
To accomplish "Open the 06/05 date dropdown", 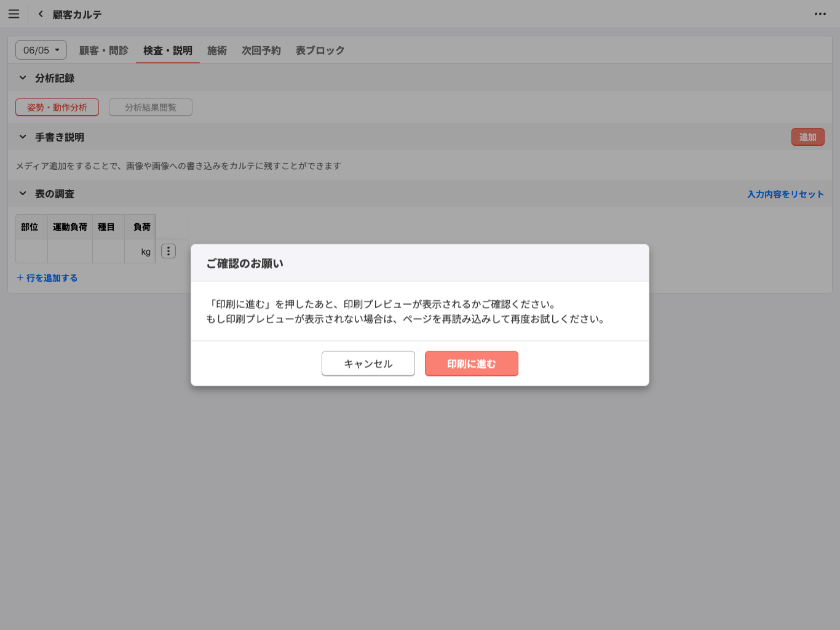I will [x=41, y=50].
